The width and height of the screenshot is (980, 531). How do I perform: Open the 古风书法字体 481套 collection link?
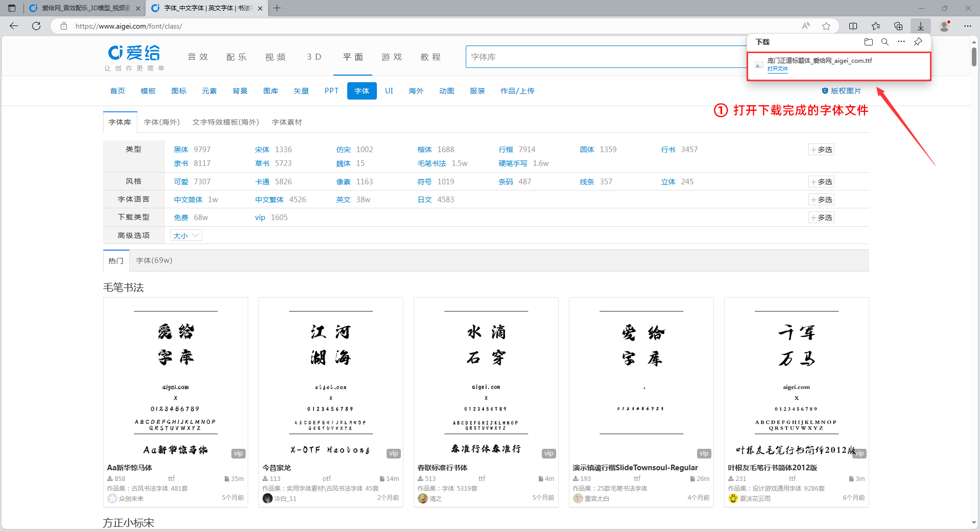(159, 489)
